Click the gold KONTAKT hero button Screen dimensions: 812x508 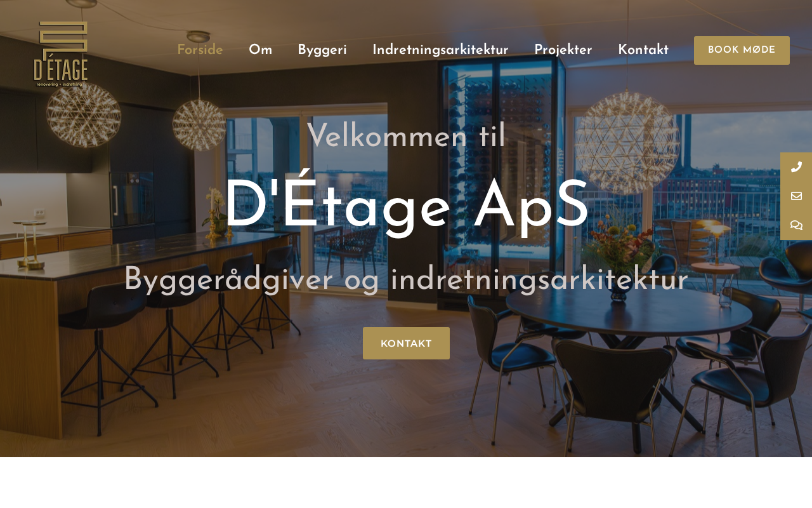[x=406, y=344]
